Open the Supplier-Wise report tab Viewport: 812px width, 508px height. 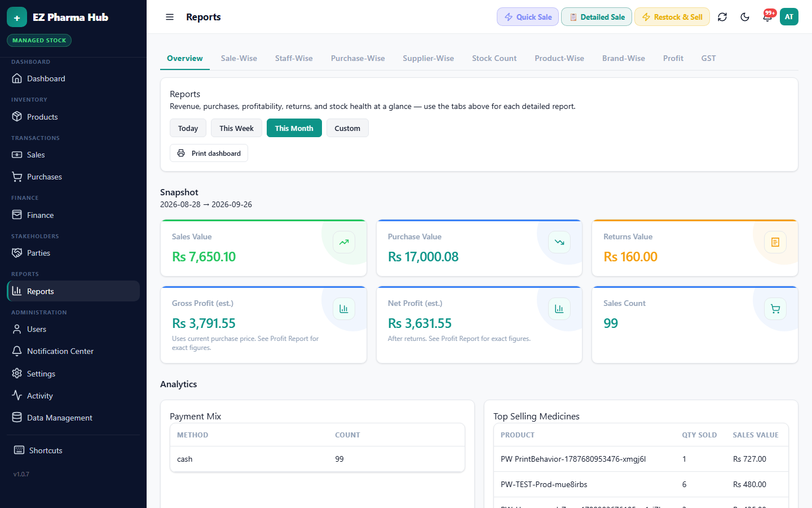coord(429,58)
